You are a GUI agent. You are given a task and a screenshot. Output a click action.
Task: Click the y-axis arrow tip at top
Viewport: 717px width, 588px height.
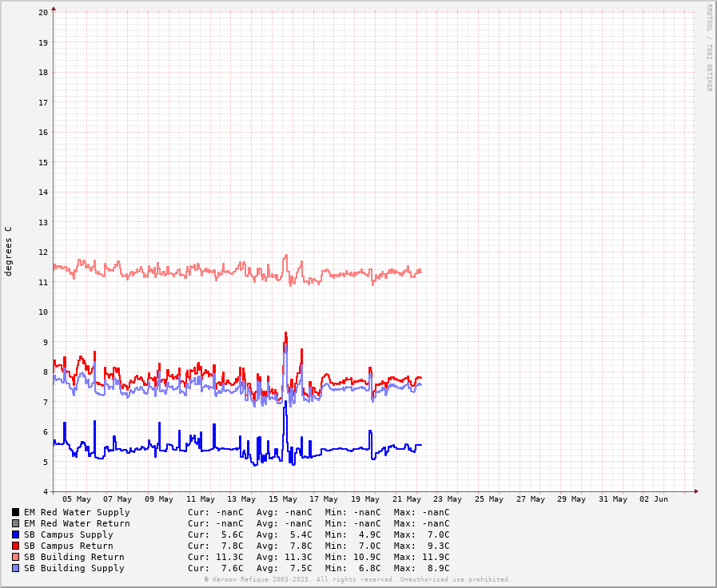coord(54,9)
